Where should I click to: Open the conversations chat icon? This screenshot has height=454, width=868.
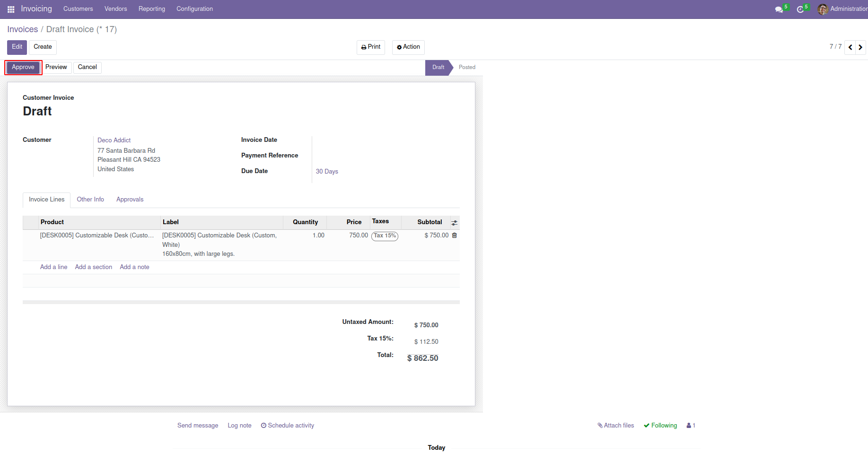[779, 9]
